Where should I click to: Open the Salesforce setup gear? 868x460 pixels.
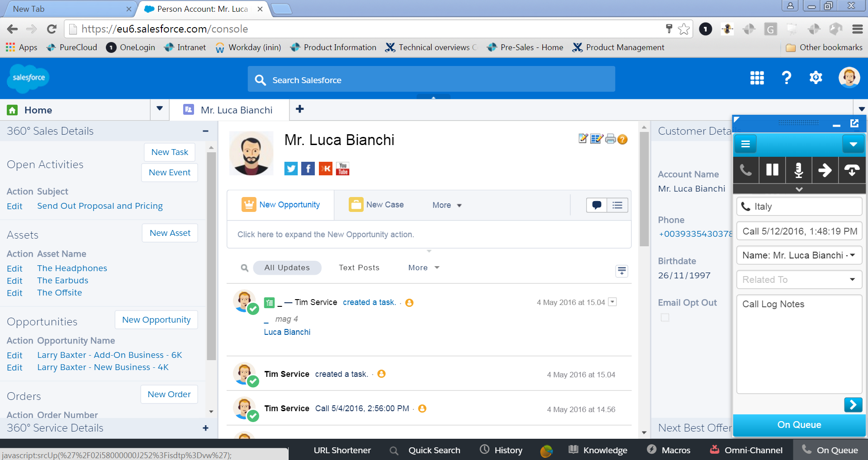click(x=816, y=78)
